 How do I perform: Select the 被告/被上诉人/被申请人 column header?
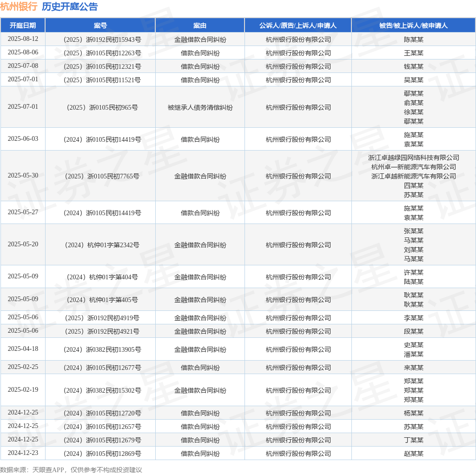(x=413, y=26)
